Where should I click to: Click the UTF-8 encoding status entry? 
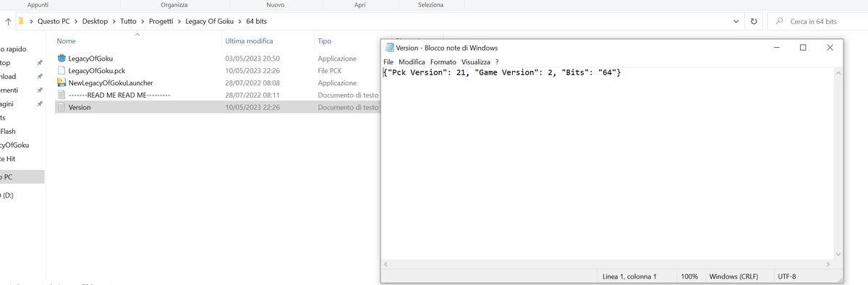coord(786,276)
